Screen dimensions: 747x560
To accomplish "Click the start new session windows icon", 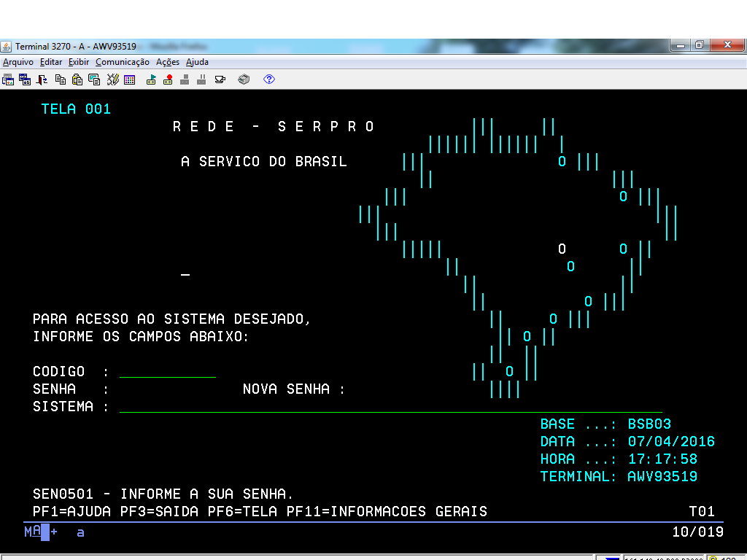I will tap(25, 79).
